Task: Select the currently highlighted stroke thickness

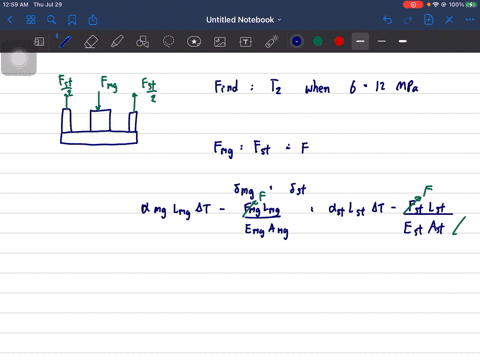Action: point(360,41)
